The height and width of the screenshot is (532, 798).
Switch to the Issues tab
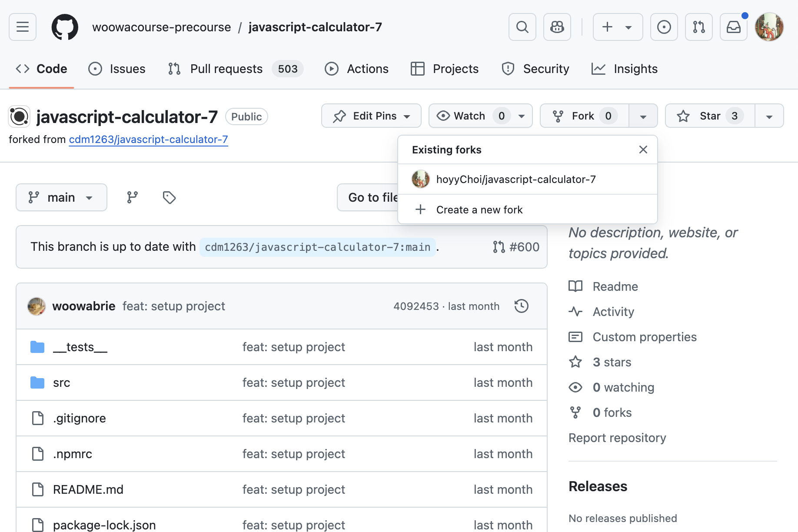(116, 69)
